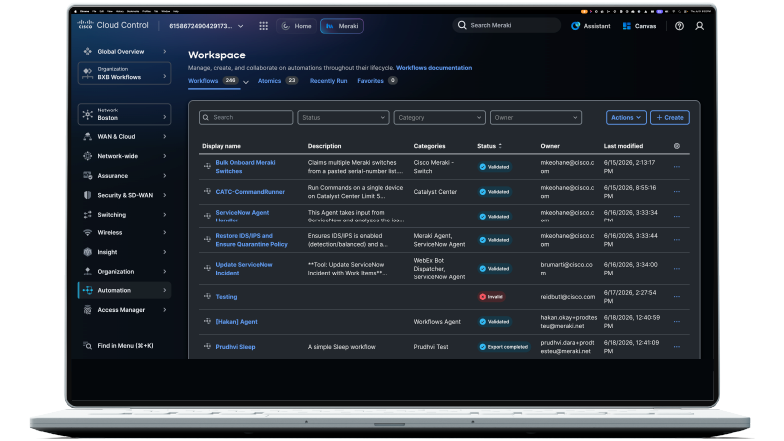Open row menu for Prudhvi Sleep
The image size is (784, 441).
coord(676,347)
